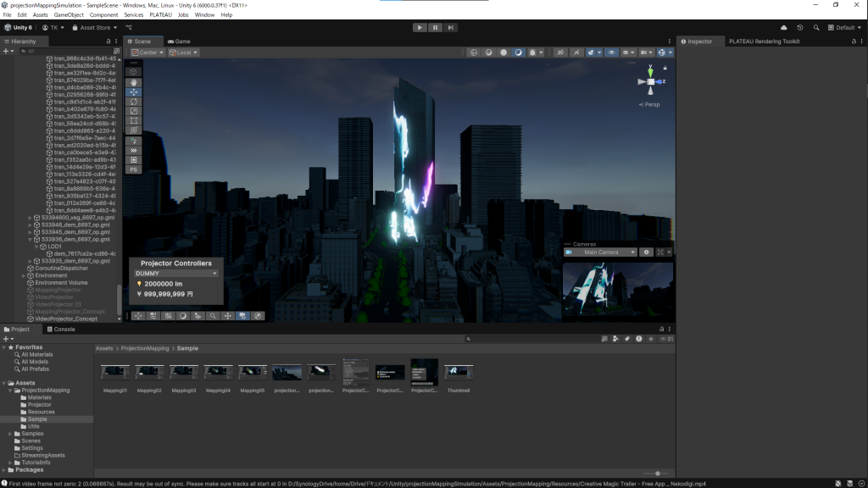Viewport: 868px width, 488px height.
Task: Open the Window menu
Action: 204,15
